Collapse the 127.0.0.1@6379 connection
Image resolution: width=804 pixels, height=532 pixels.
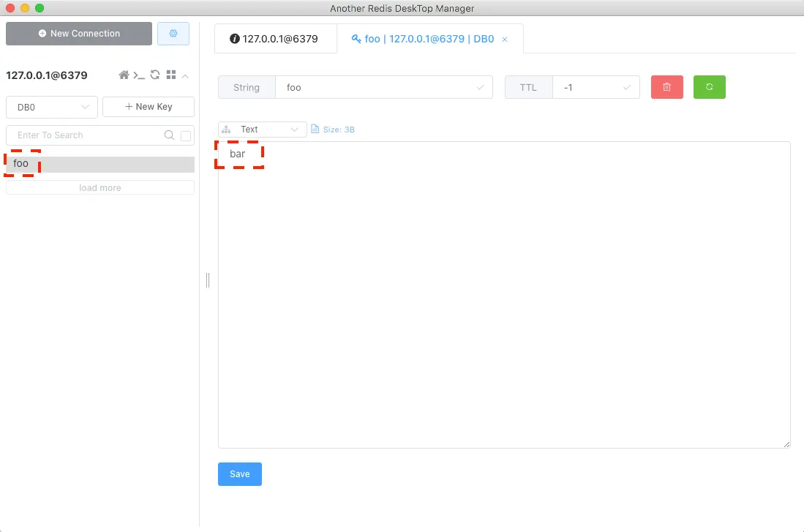(x=185, y=76)
